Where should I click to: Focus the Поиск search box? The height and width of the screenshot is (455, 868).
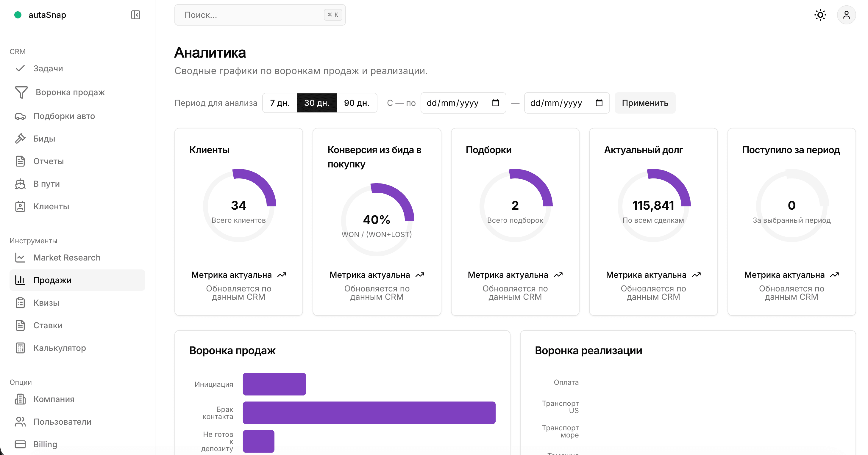point(260,15)
